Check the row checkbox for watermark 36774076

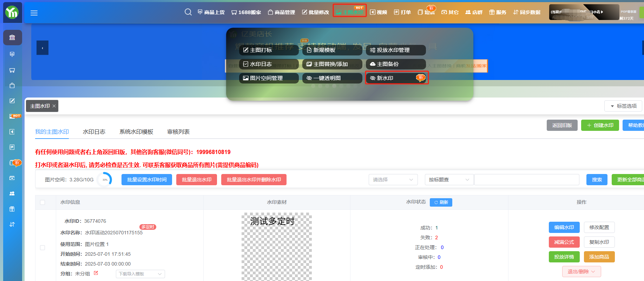[42, 248]
